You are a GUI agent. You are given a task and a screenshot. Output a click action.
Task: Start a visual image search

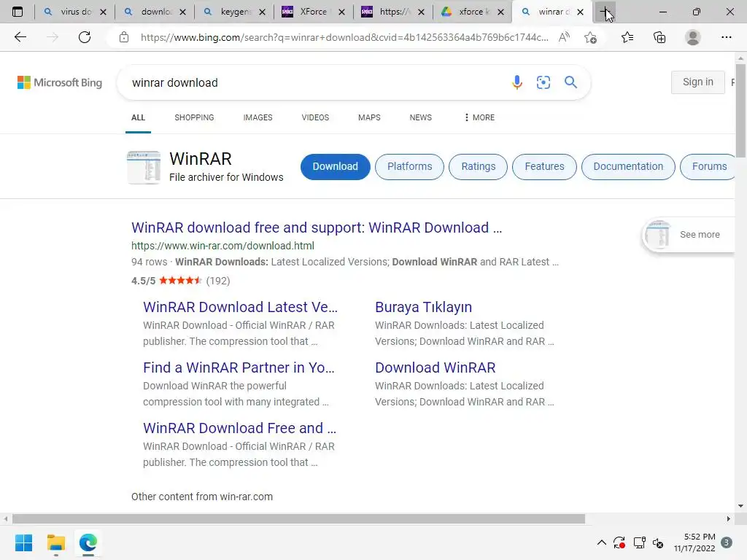click(543, 82)
